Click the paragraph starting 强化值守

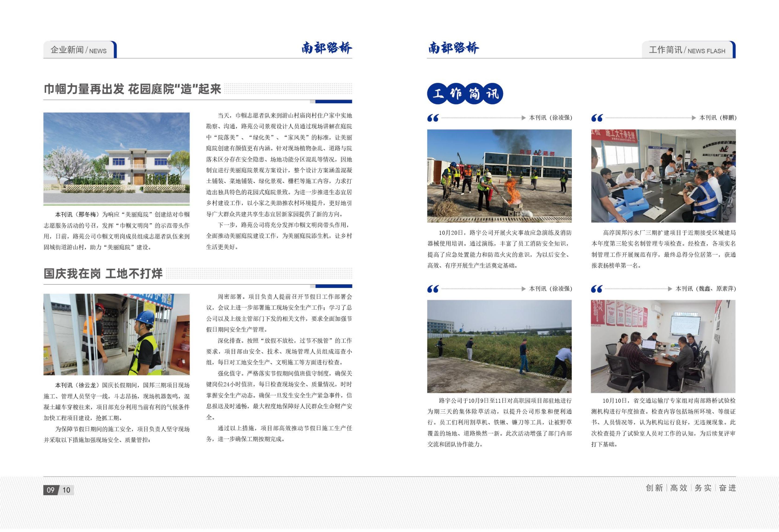pos(279,395)
